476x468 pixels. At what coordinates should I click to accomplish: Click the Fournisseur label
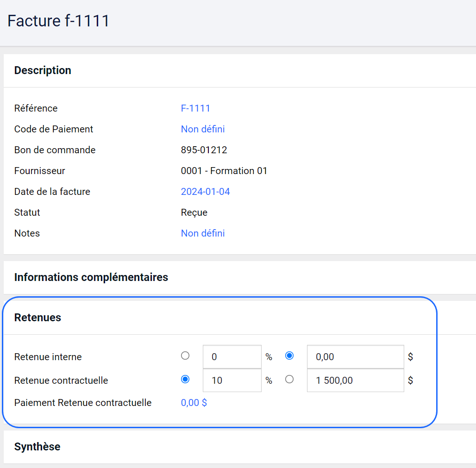(x=40, y=171)
